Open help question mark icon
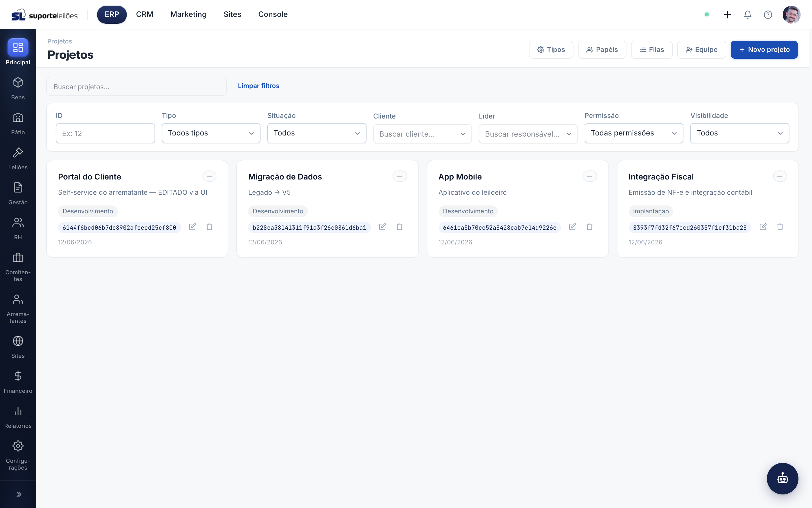 pyautogui.click(x=768, y=14)
